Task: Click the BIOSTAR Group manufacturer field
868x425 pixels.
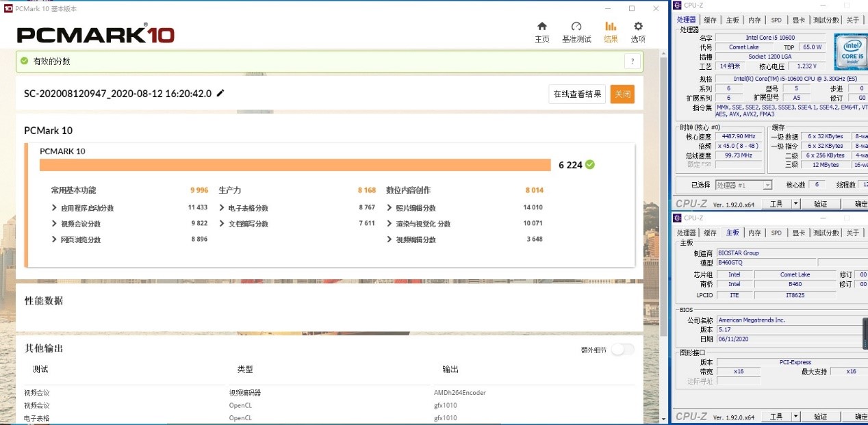Action: (x=791, y=253)
